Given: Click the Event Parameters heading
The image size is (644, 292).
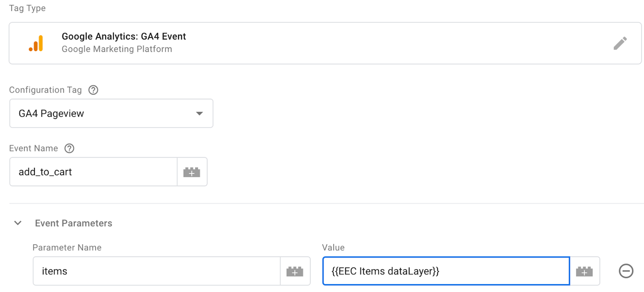Looking at the screenshot, I should tap(73, 223).
